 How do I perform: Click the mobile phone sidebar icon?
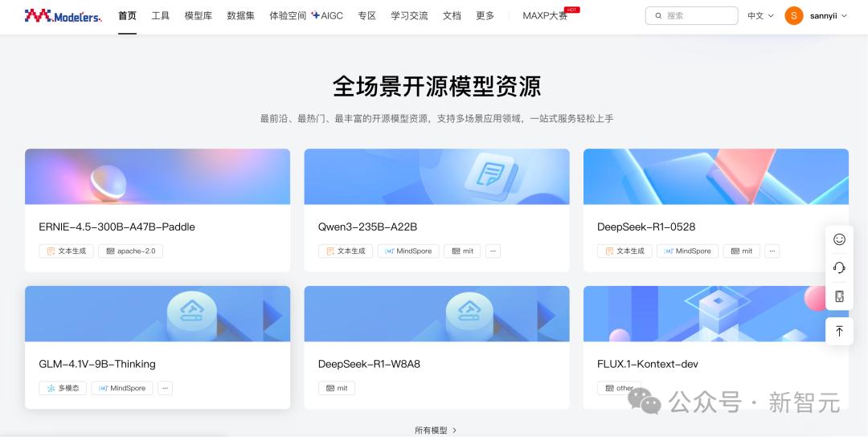[x=839, y=296]
